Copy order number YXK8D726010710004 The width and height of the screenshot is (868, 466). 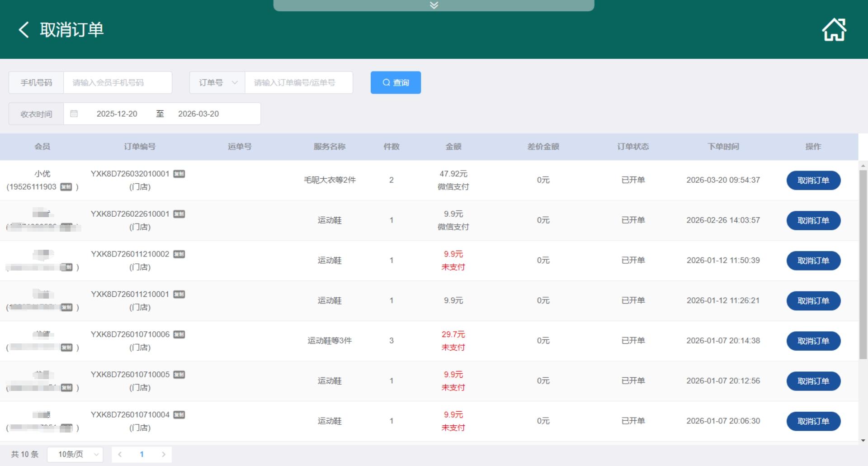coord(179,415)
